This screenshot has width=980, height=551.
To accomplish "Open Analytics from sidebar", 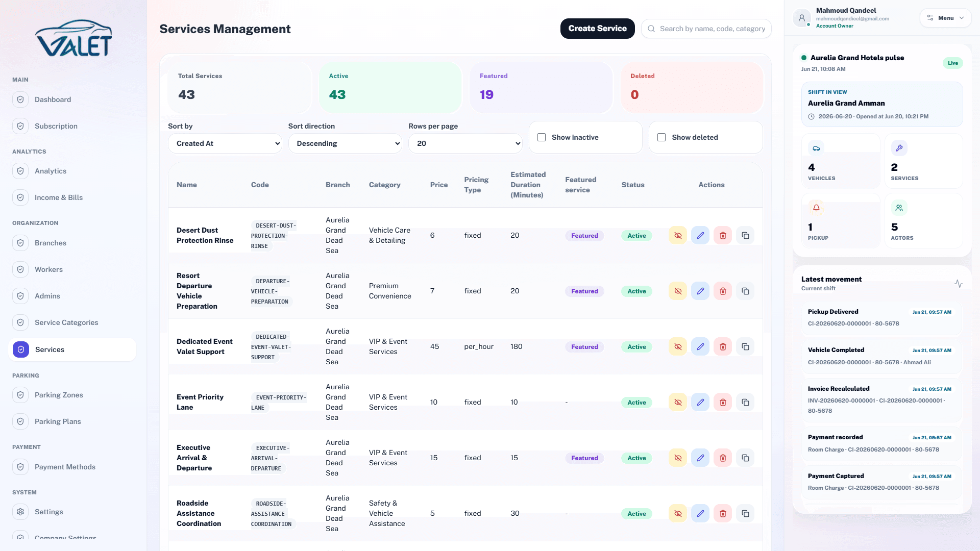I will pos(72,171).
